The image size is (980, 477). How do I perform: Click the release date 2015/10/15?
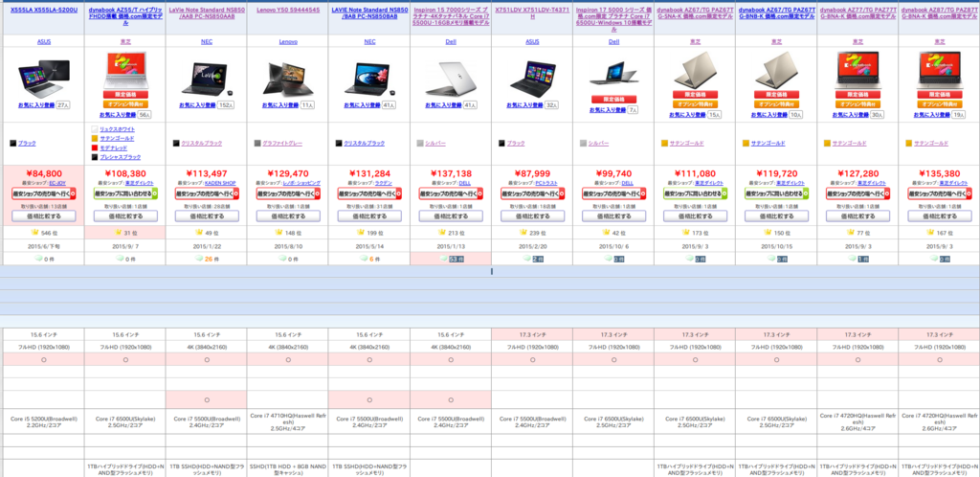pos(777,246)
